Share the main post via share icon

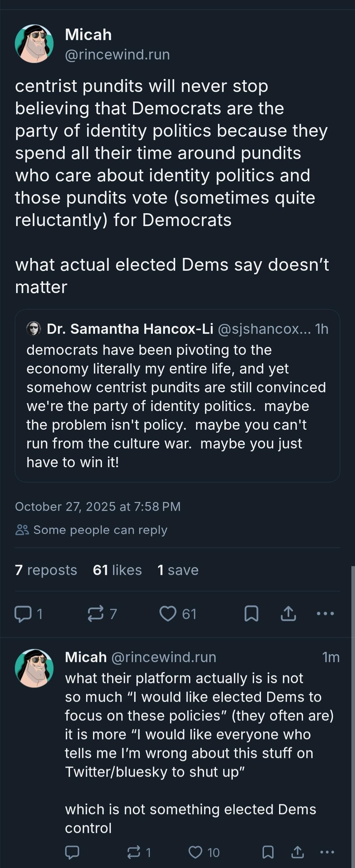[x=288, y=614]
